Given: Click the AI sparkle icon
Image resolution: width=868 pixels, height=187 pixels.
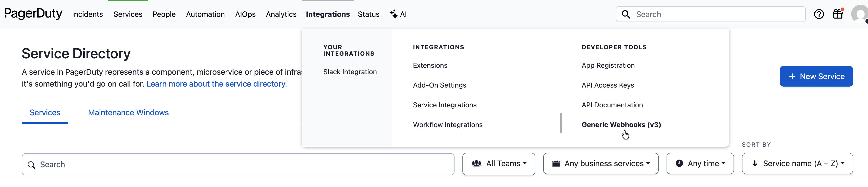Looking at the screenshot, I should coord(393,14).
